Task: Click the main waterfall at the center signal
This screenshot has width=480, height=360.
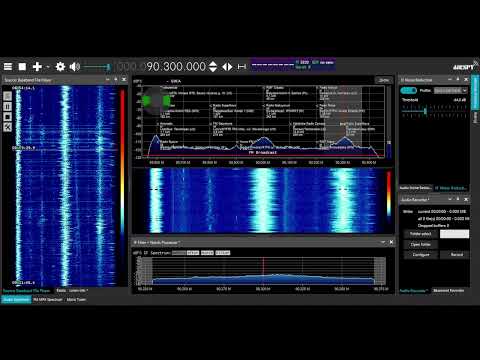Action: pyautogui.click(x=263, y=200)
